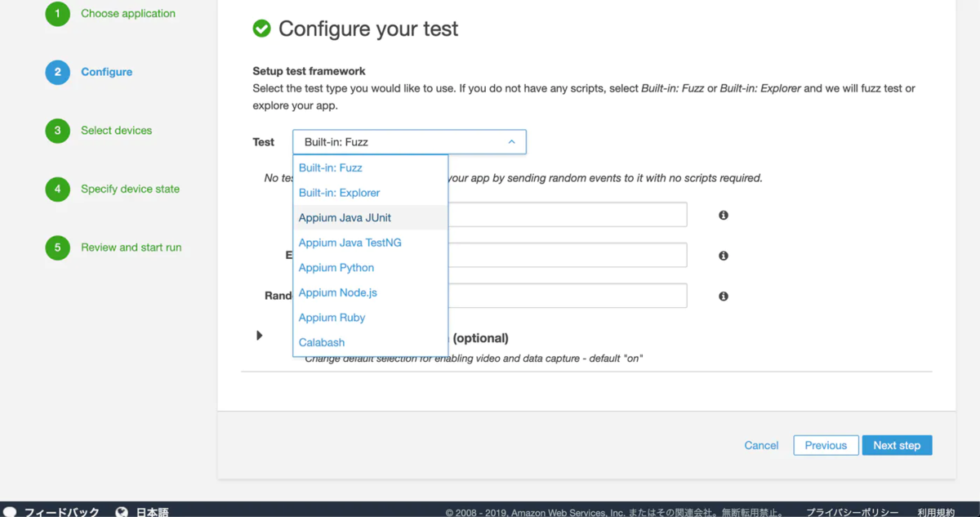Collapse the Test dropdown showing Built-in: Fuzz

click(x=409, y=142)
